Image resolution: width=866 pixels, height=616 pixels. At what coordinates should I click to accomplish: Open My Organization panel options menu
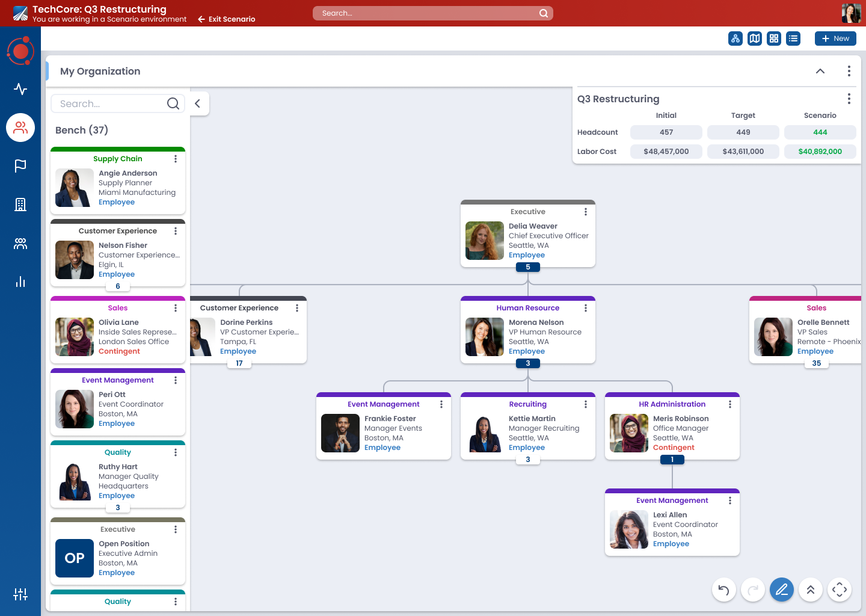pyautogui.click(x=849, y=71)
